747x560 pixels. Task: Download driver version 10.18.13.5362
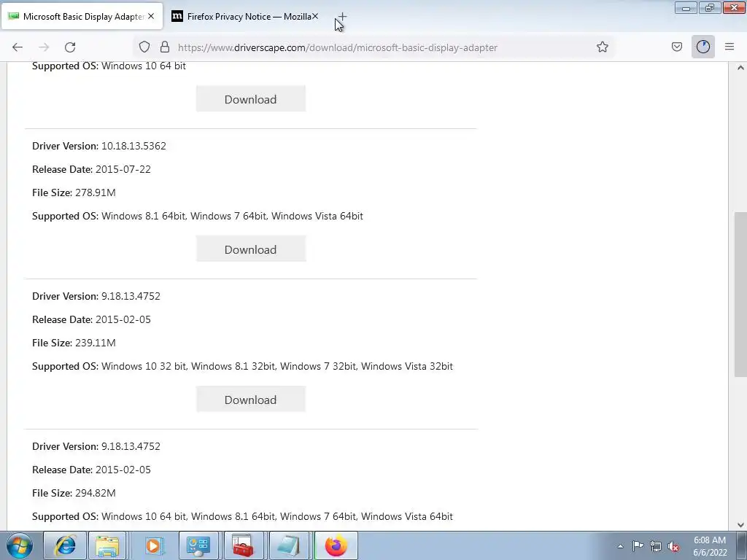[x=251, y=249]
